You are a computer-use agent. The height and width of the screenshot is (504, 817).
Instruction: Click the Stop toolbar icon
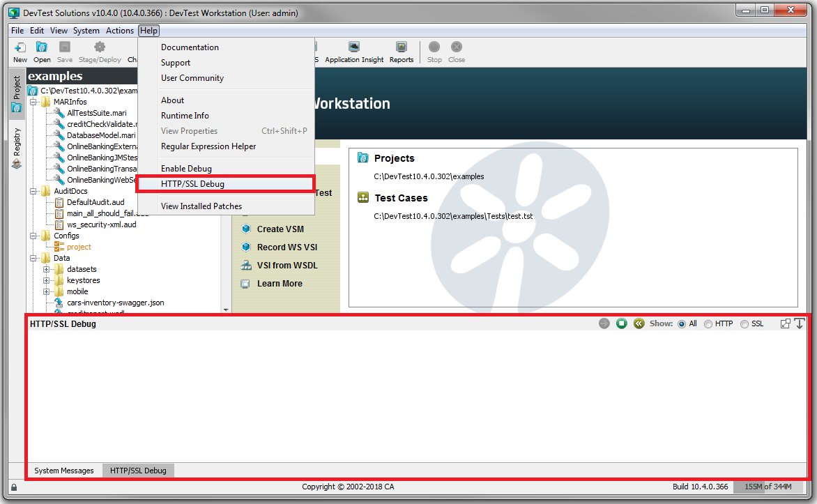click(434, 47)
